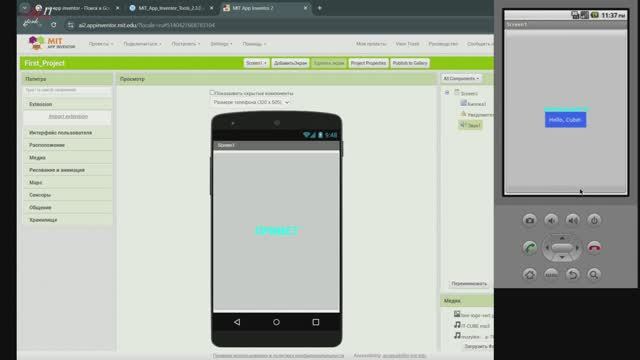
Task: Open the My projects (Мои проекты) link
Action: tap(371, 44)
